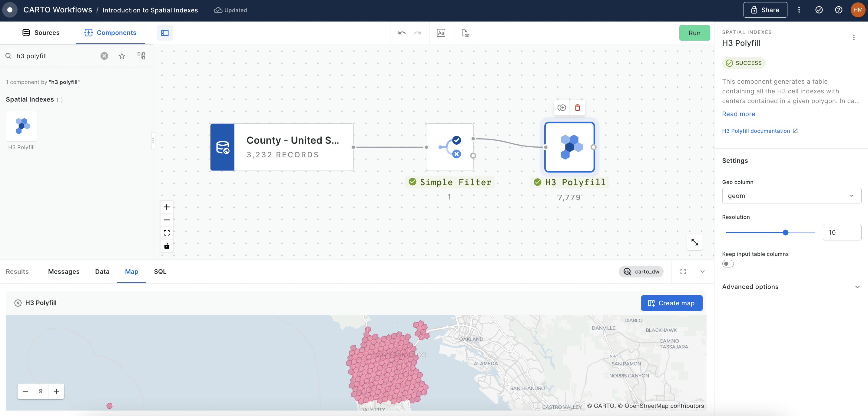This screenshot has height=416, width=868.
Task: Toggle the left side panel icon
Action: pyautogui.click(x=165, y=33)
